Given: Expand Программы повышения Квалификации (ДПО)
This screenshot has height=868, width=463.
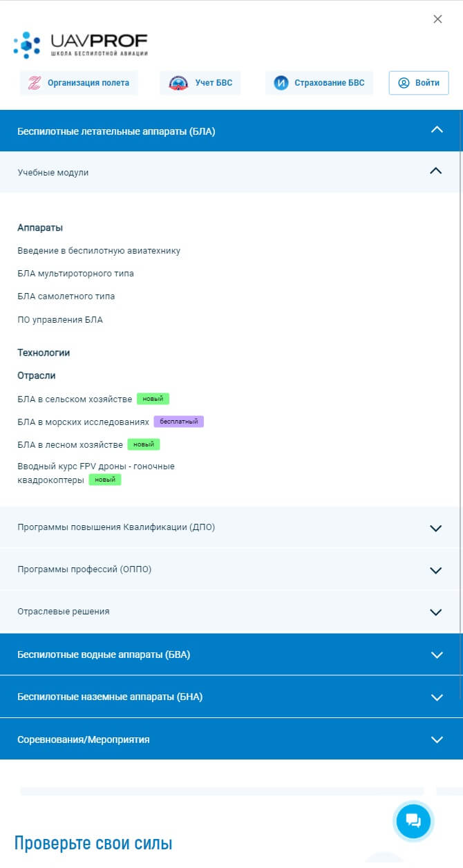Looking at the screenshot, I should pyautogui.click(x=231, y=527).
